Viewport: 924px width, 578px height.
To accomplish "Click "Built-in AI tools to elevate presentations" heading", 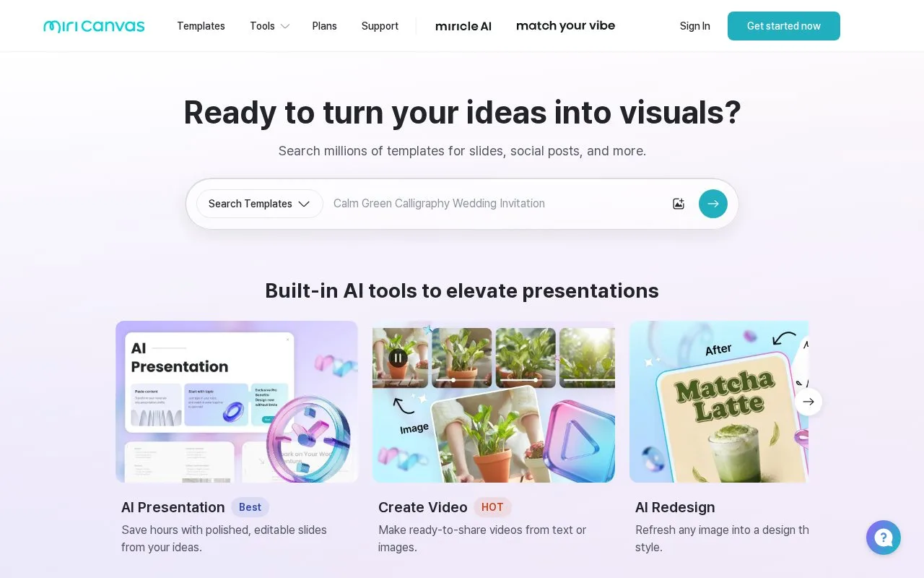I will coord(462,290).
